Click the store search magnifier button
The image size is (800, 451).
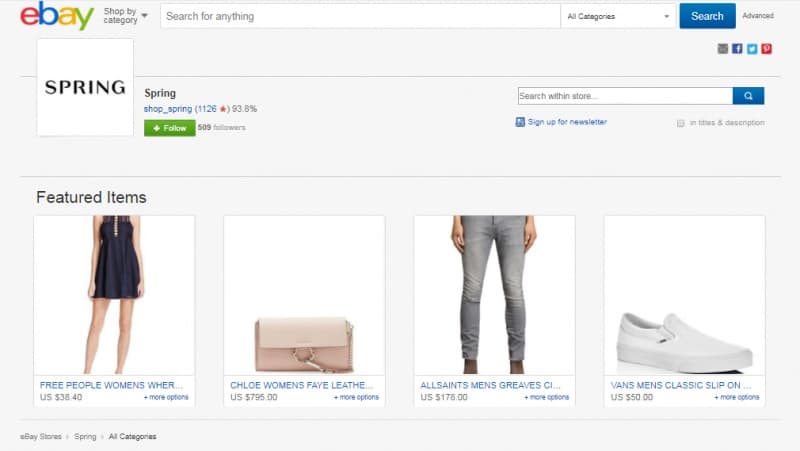[748, 96]
